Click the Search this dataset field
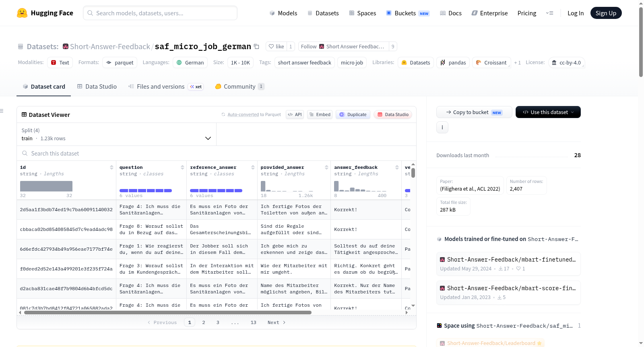Image resolution: width=644 pixels, height=347 pixels. click(x=217, y=153)
